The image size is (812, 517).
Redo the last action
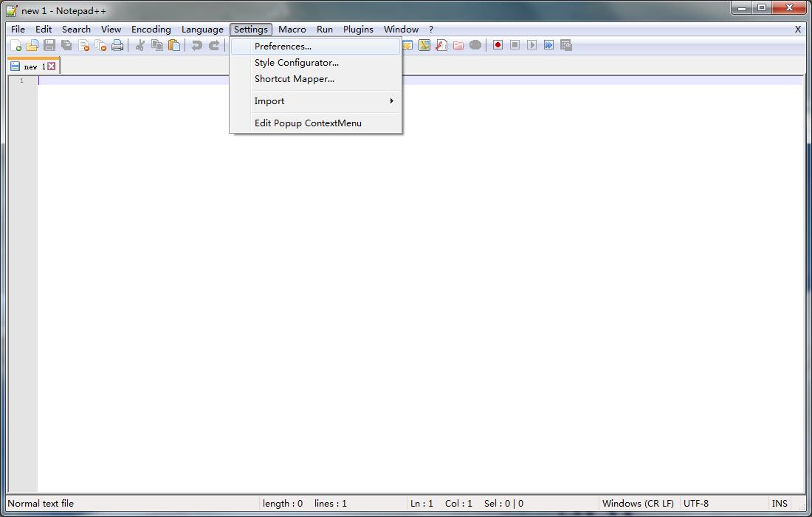point(213,45)
